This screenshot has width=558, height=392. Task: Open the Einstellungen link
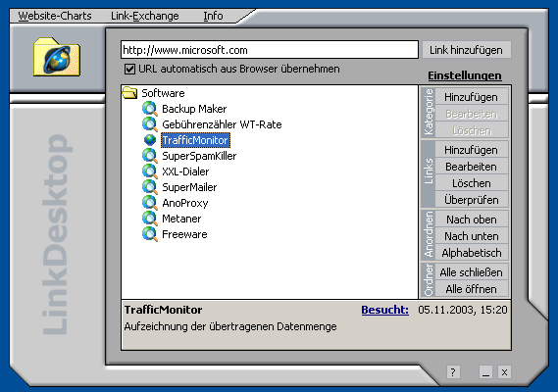click(x=465, y=75)
